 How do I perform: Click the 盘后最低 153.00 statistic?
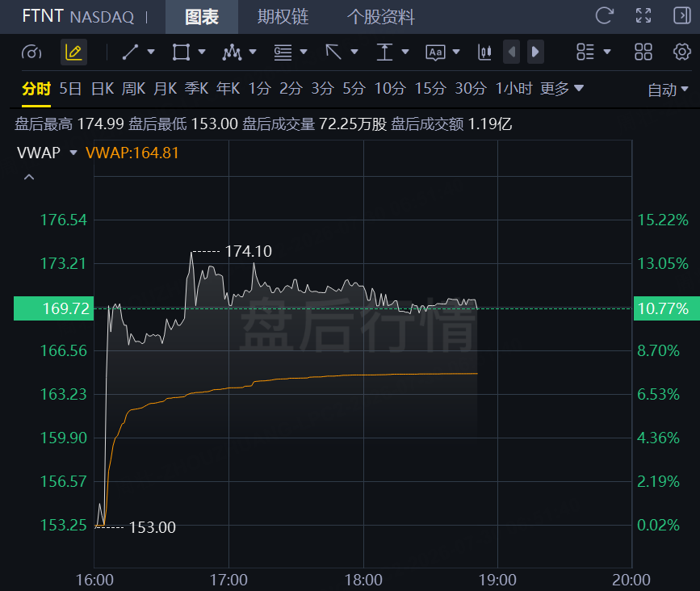pyautogui.click(x=183, y=124)
